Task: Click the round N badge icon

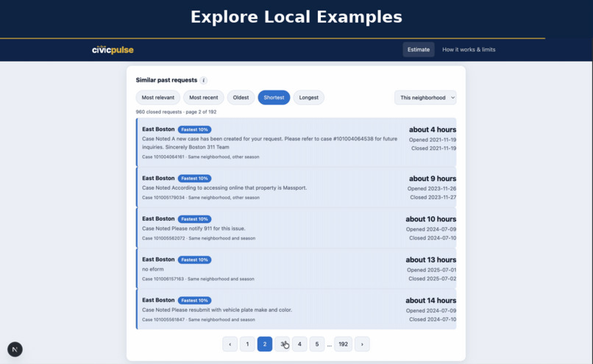Action: pyautogui.click(x=15, y=349)
